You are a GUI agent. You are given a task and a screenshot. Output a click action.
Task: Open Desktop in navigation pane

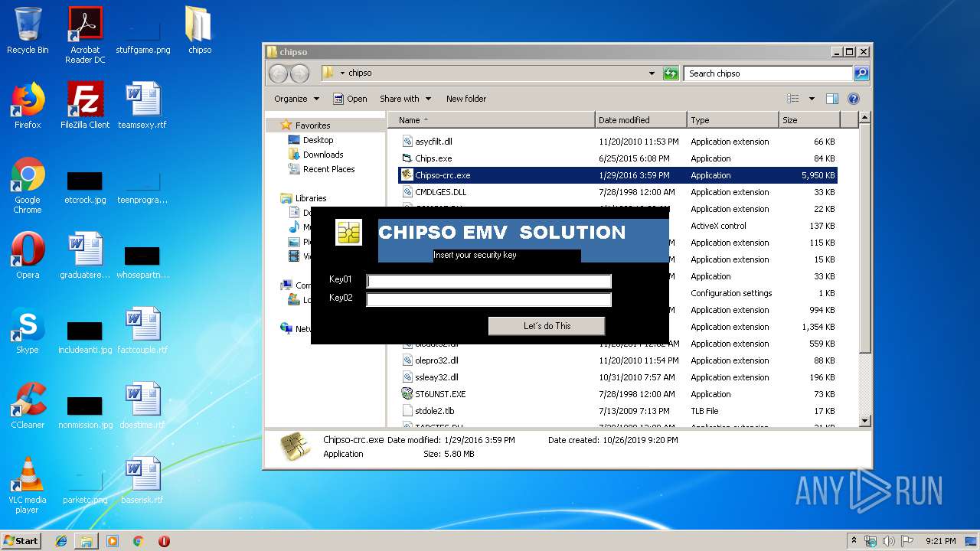coord(318,140)
